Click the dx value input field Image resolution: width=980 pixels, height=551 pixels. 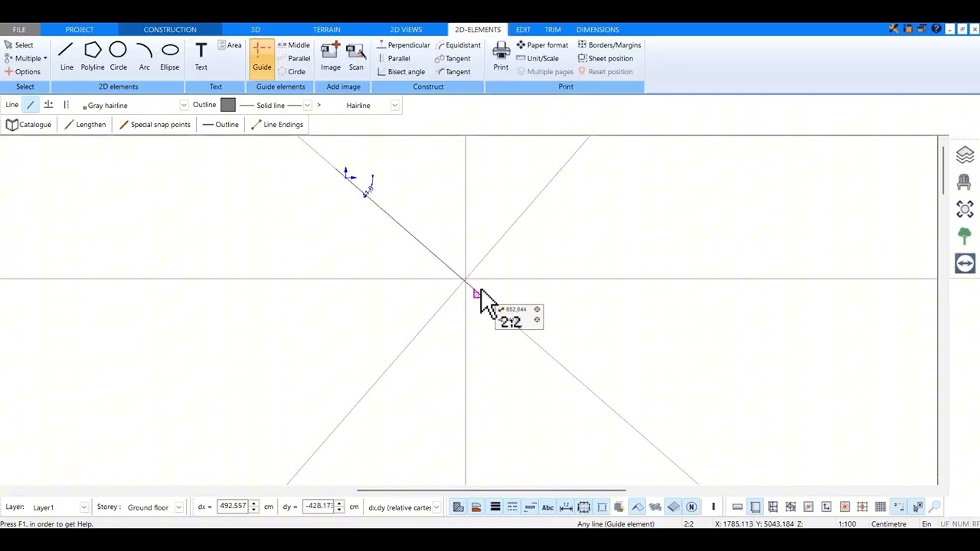pyautogui.click(x=233, y=507)
